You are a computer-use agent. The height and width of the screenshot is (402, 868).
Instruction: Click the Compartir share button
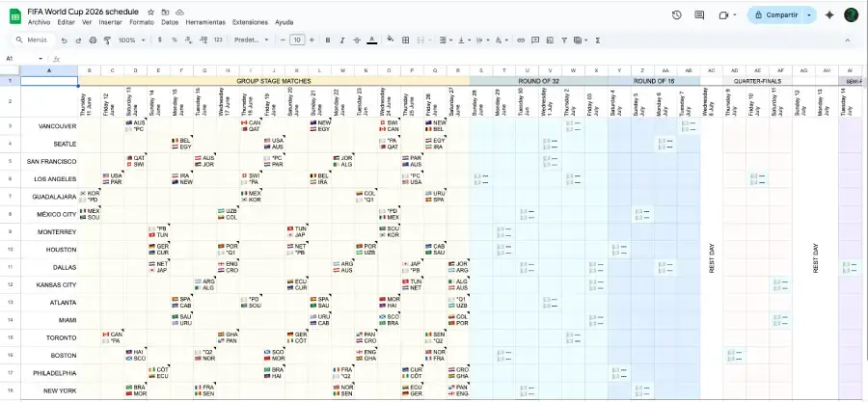click(775, 15)
